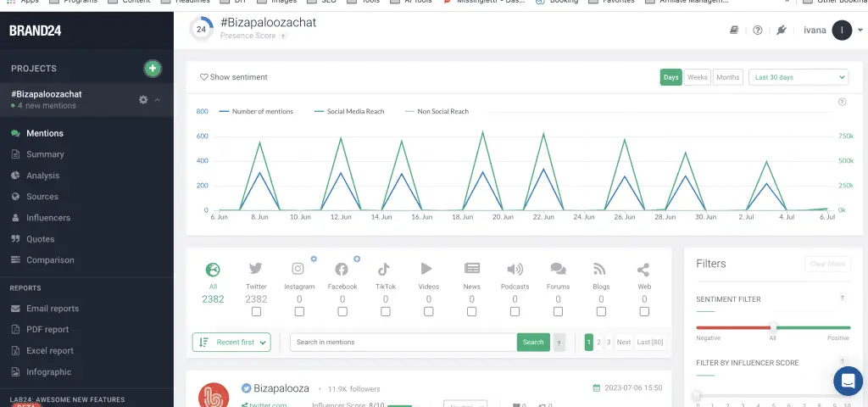Select the TikTok source icon

point(384,269)
